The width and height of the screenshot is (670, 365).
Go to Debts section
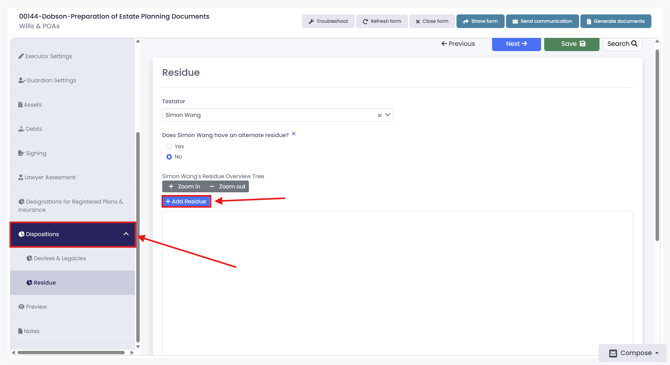(x=73, y=129)
